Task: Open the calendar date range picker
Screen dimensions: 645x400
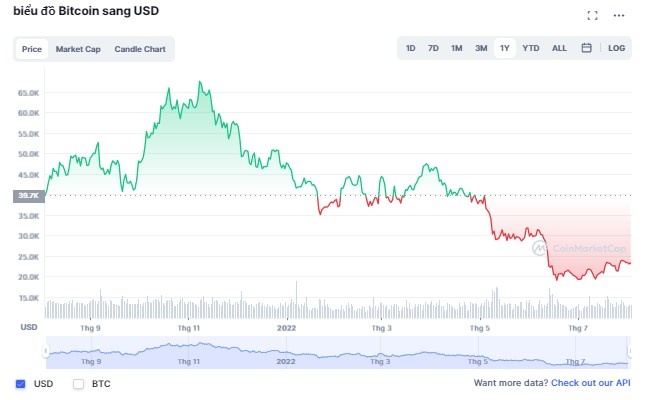Action: [587, 48]
